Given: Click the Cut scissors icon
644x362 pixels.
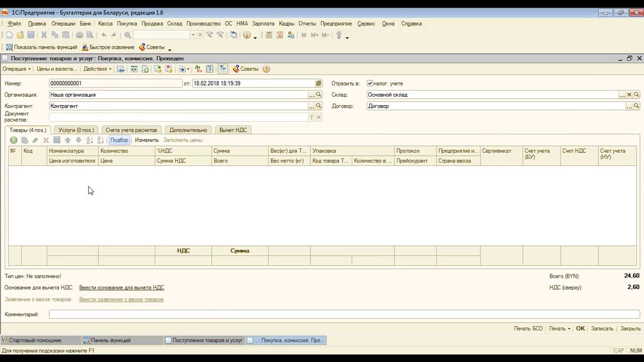Looking at the screenshot, I should tap(44, 35).
